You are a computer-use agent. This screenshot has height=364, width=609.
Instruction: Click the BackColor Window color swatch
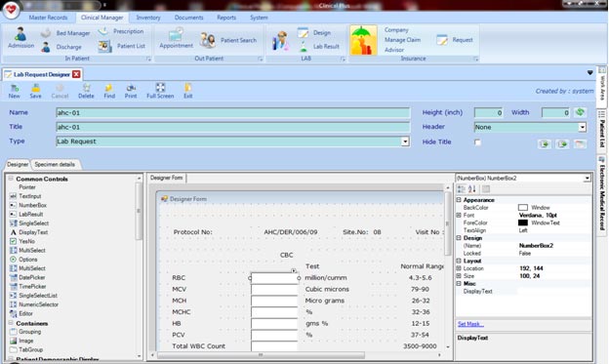coord(523,208)
